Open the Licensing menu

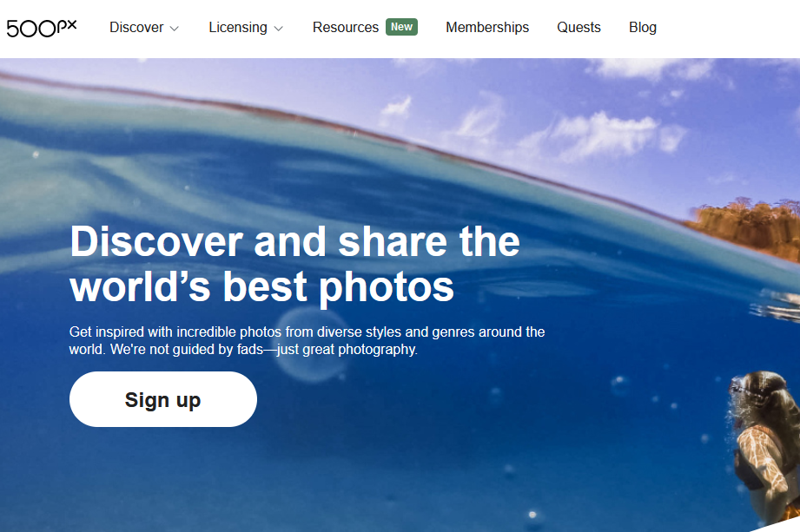click(x=238, y=27)
